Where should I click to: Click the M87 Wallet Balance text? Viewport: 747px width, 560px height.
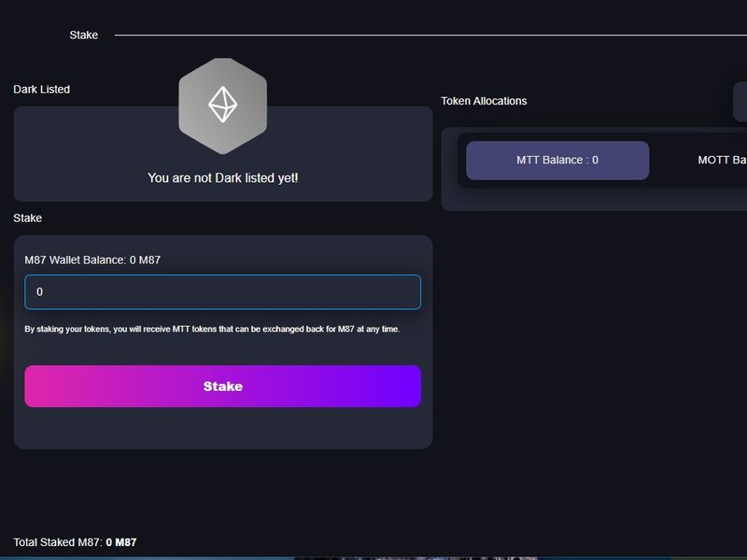pos(92,259)
